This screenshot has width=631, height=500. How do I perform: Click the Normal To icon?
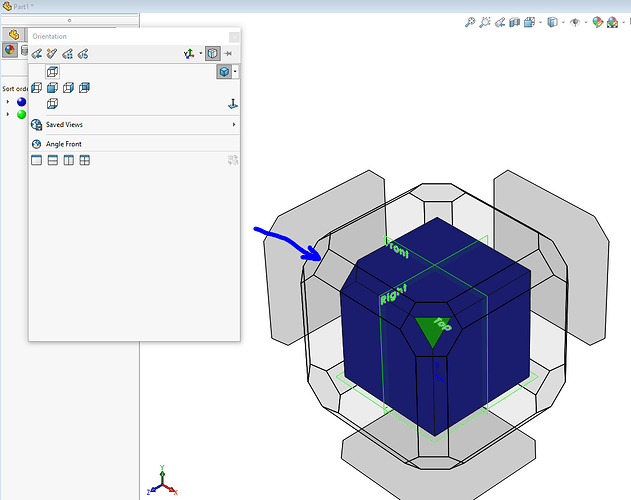tap(232, 104)
